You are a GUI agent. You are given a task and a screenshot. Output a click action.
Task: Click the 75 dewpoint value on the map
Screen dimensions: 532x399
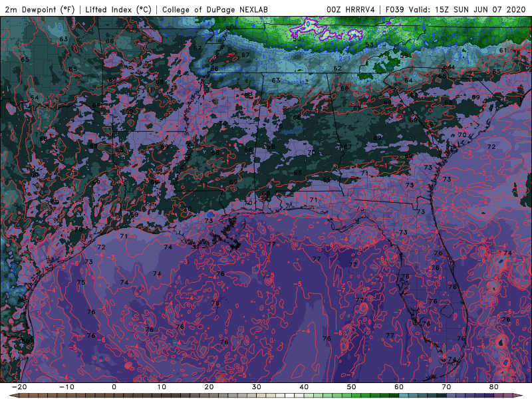coord(81,282)
